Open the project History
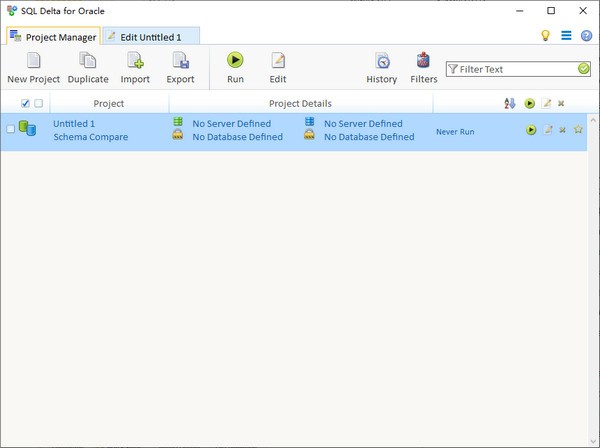The width and height of the screenshot is (600, 448). pos(381,62)
